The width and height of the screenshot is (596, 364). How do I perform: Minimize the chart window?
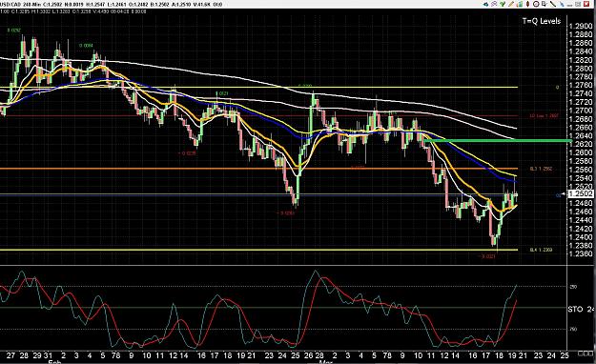click(569, 5)
